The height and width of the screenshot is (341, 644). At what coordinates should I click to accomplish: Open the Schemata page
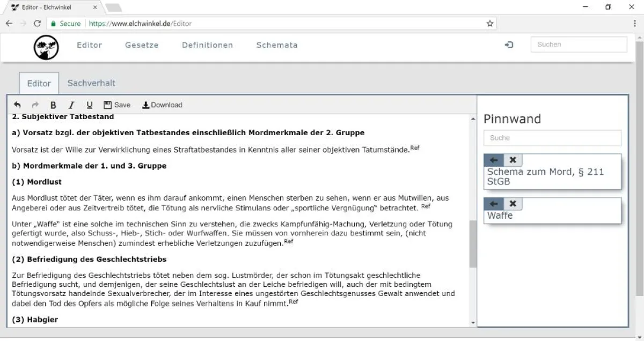pos(277,45)
